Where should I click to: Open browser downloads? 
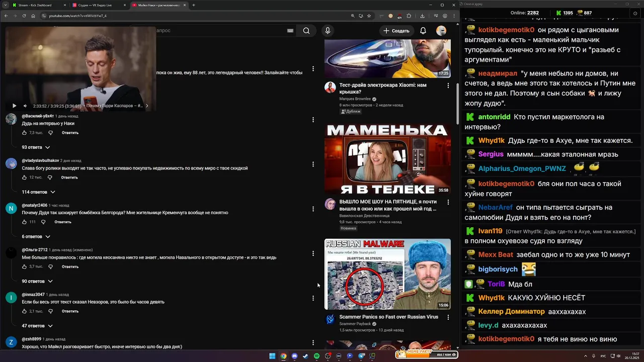(x=422, y=16)
